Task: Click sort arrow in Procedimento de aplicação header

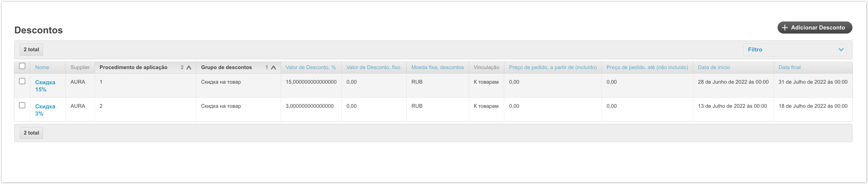Action: 189,67
